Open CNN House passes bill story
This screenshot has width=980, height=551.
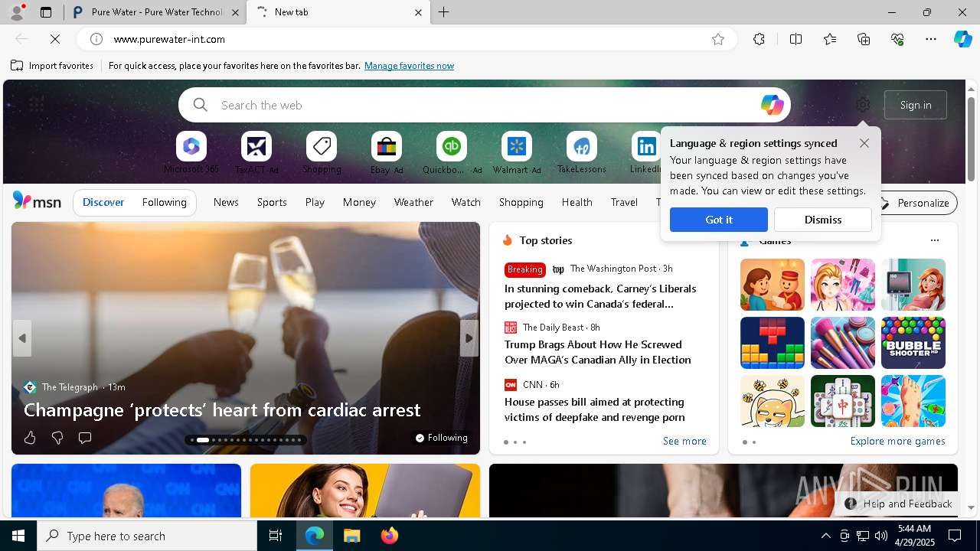595,409
